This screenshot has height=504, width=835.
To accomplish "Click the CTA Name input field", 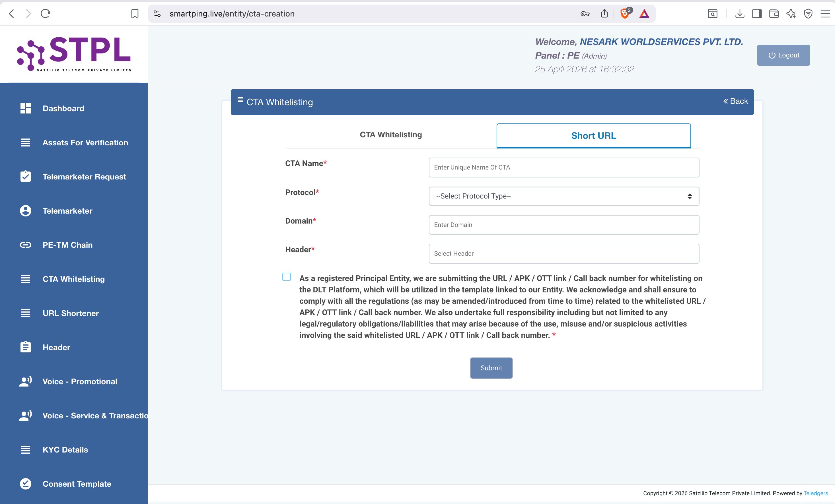I will click(x=564, y=167).
